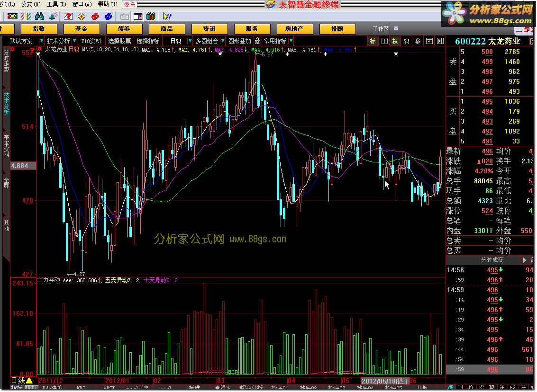Click the 债券 yellow button
The width and height of the screenshot is (537, 392).
[x=124, y=29]
